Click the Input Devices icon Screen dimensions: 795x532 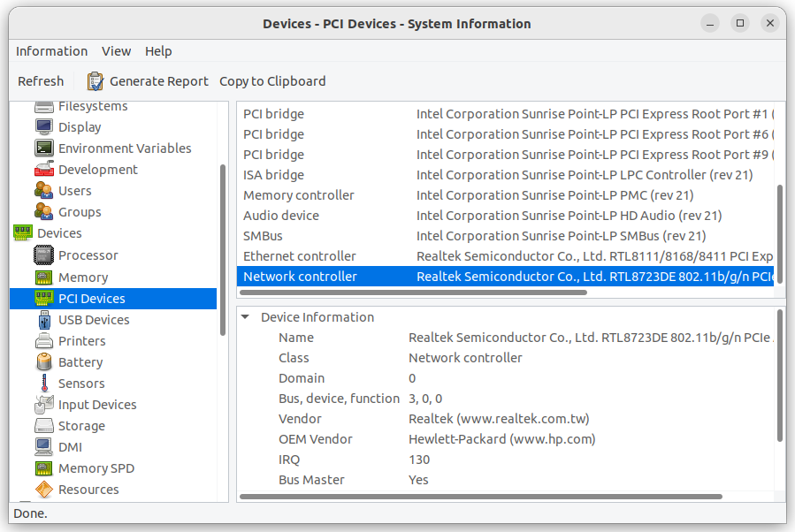pyautogui.click(x=44, y=405)
